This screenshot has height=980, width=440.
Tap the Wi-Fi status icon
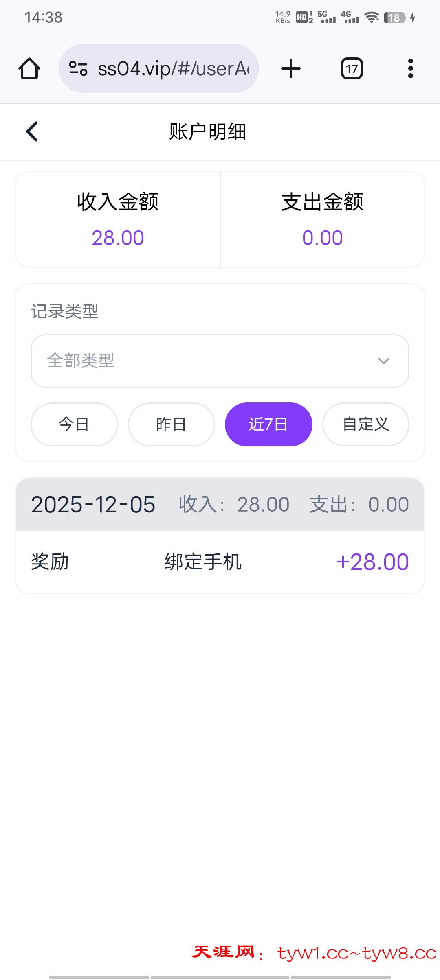[371, 17]
